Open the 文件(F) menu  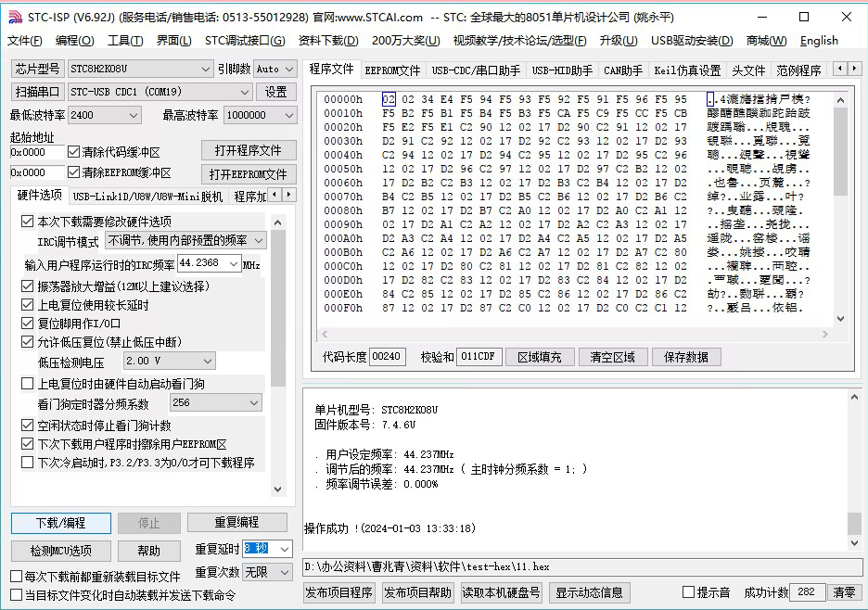(x=25, y=41)
